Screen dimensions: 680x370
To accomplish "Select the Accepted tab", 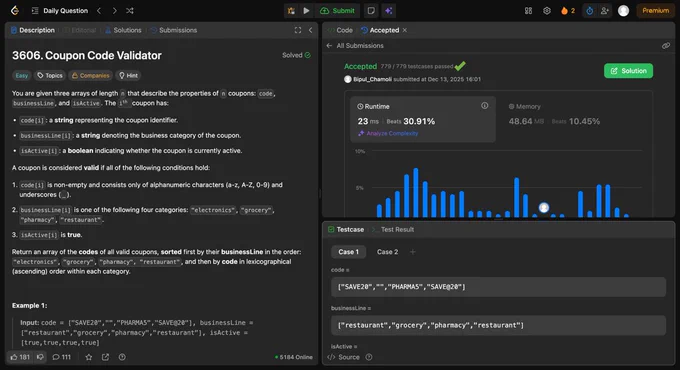I will coord(380,30).
